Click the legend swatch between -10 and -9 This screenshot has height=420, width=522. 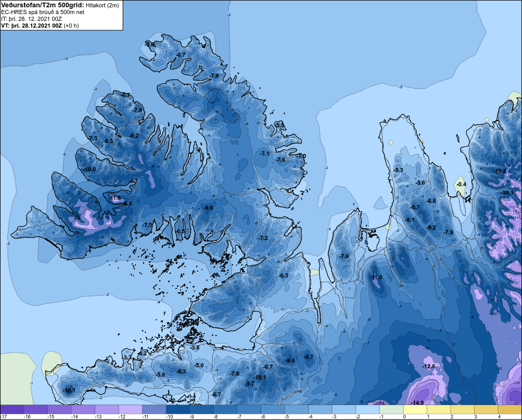(x=178, y=410)
